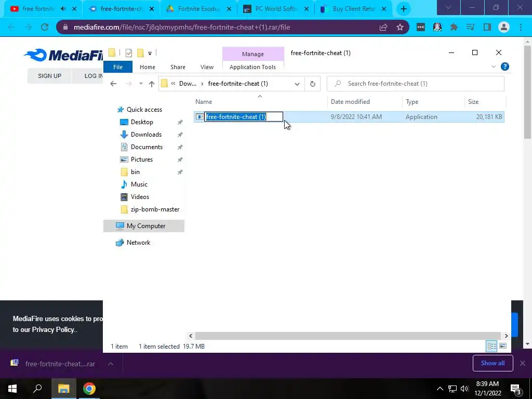The image size is (532, 399).
Task: Open a new Chrome tab
Action: tap(403, 9)
